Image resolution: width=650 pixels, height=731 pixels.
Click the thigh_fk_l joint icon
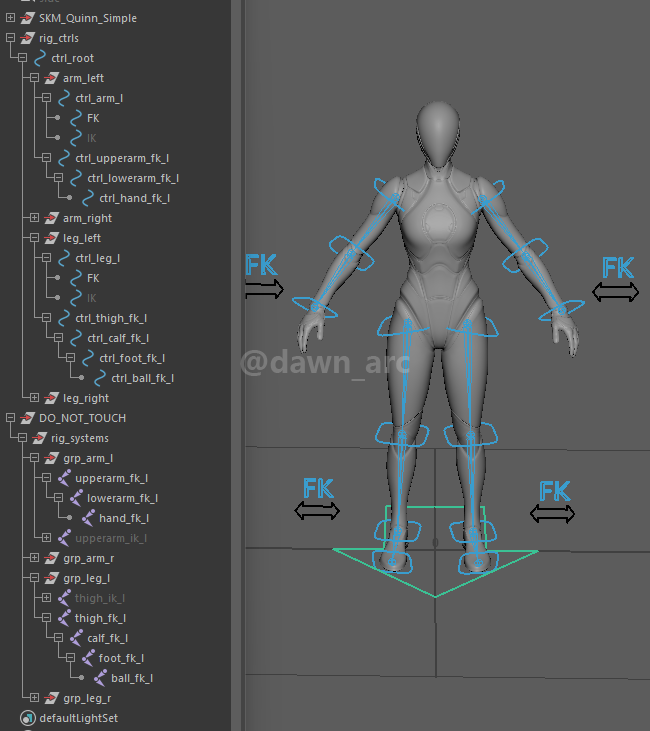tap(64, 618)
